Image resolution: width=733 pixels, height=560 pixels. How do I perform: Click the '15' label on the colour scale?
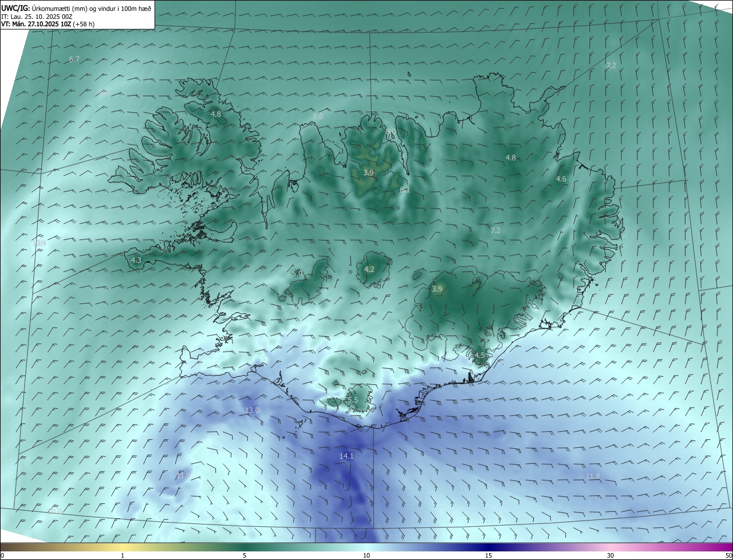pos(488,556)
